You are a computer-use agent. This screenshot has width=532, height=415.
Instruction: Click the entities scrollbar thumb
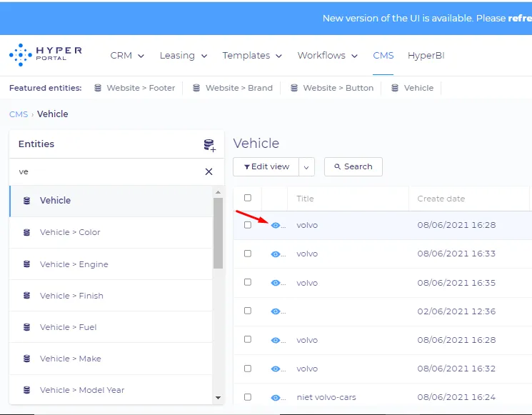pyautogui.click(x=219, y=233)
